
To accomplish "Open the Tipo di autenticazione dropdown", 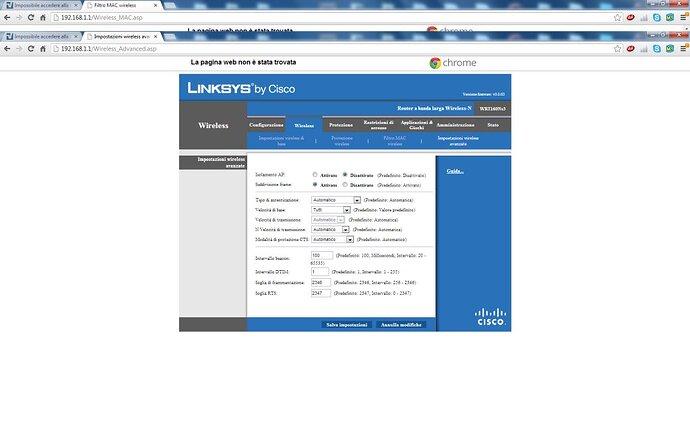I will 336,200.
